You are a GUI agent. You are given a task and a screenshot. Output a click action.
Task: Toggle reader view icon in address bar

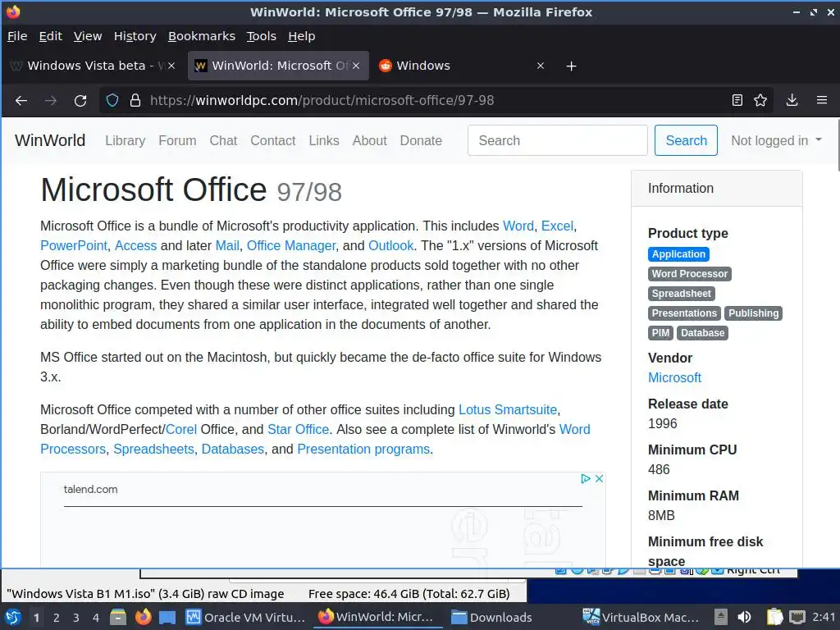737,100
